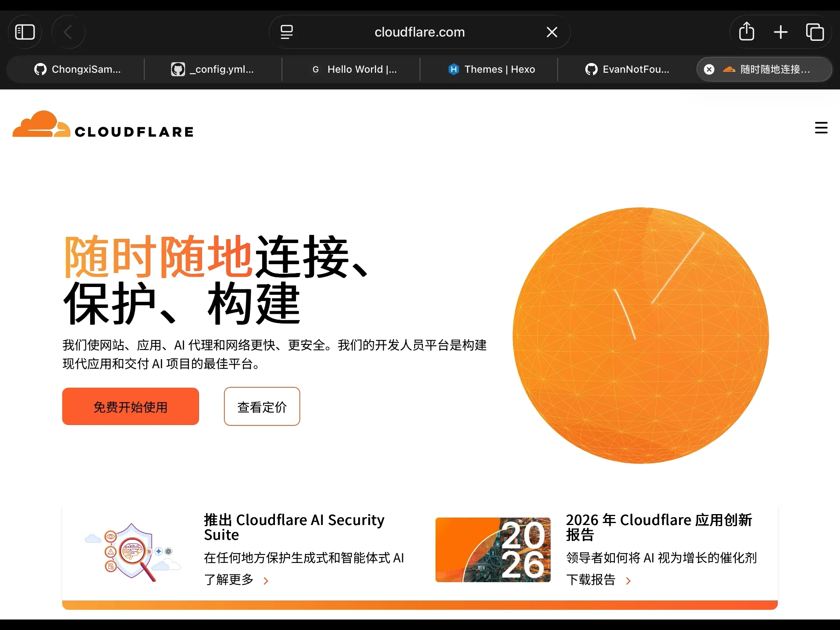Viewport: 840px width, 630px height.
Task: Share the current Cloudflare page
Action: pos(745,31)
